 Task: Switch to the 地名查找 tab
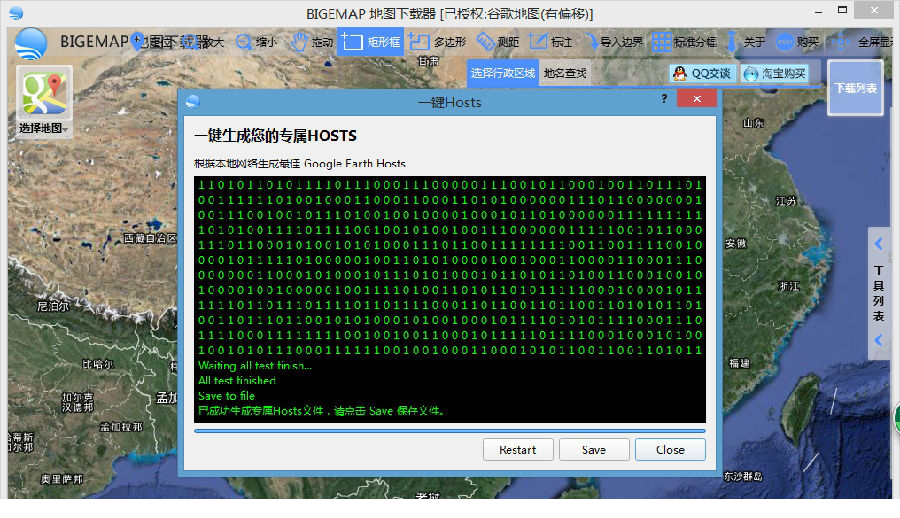coord(565,73)
